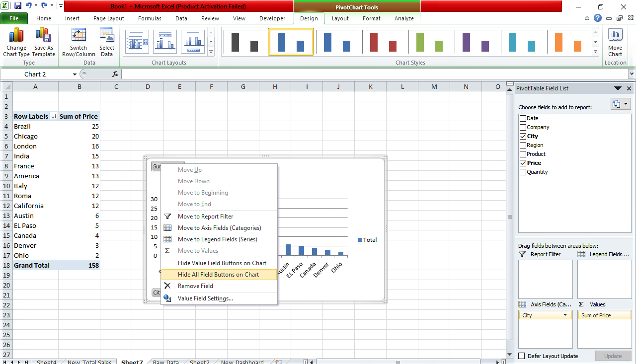Open Excel Help question mark icon
Viewport: 636px width, 364px height.
click(598, 18)
